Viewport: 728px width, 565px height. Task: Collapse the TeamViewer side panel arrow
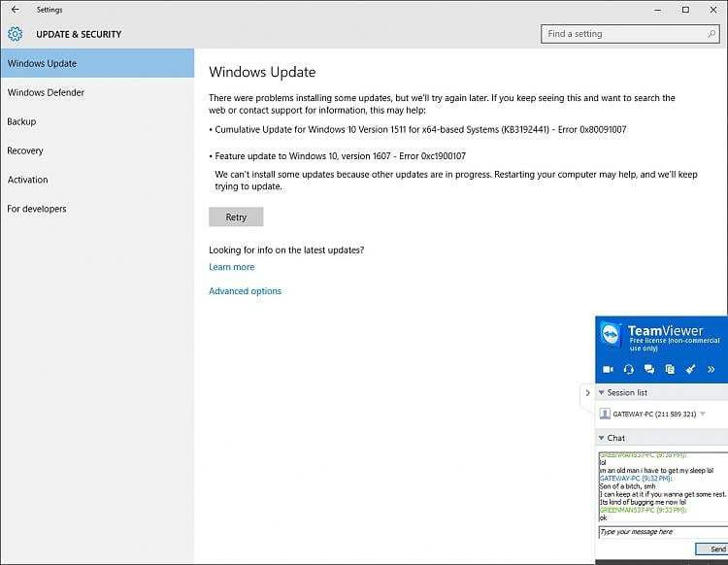point(587,393)
